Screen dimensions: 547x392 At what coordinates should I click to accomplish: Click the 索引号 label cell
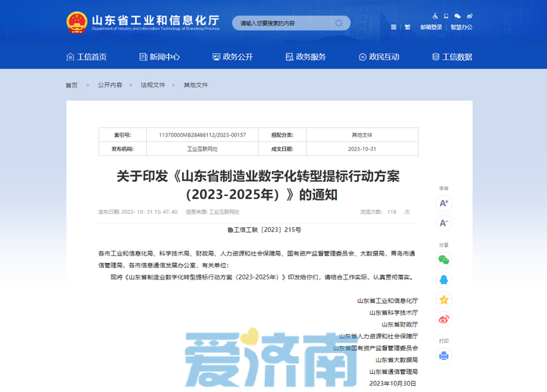(x=123, y=135)
